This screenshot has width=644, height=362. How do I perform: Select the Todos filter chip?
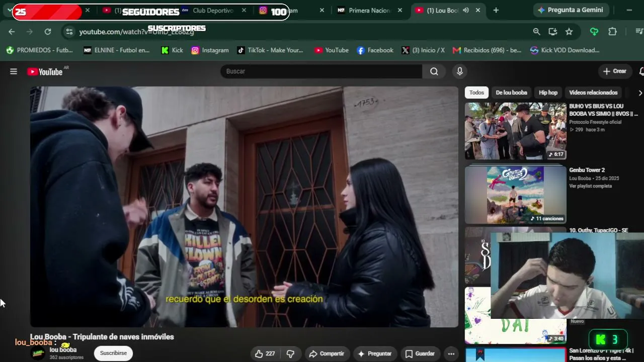(x=476, y=93)
